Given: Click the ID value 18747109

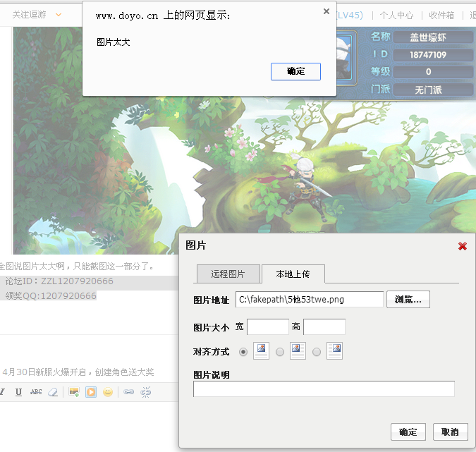Looking at the screenshot, I should coord(428,54).
